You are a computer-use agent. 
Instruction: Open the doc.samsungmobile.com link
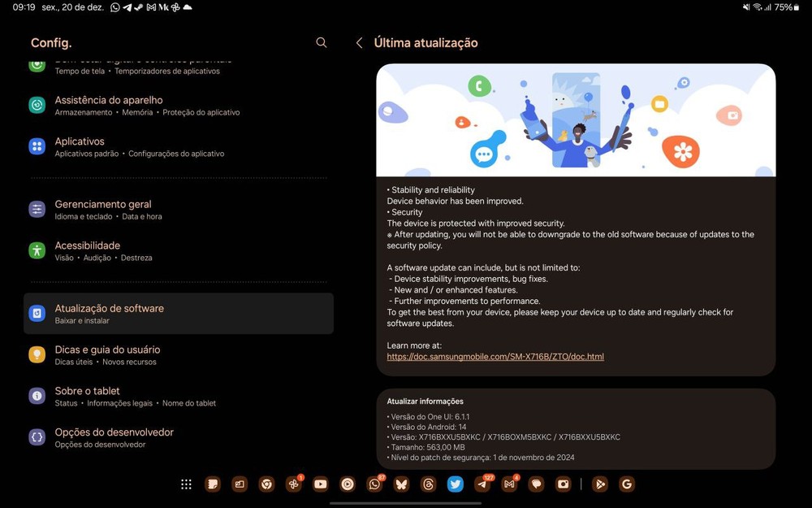pyautogui.click(x=495, y=357)
